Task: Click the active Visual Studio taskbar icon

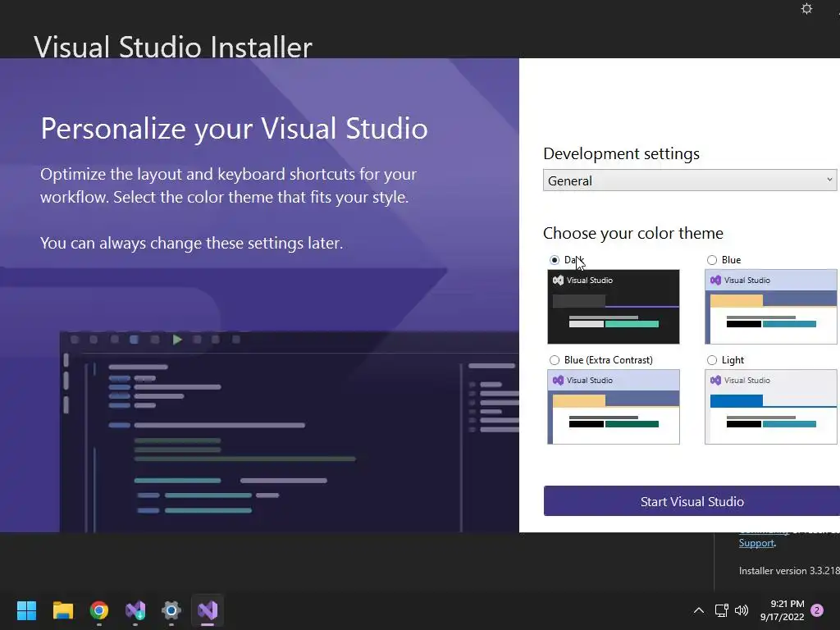Action: [208, 610]
